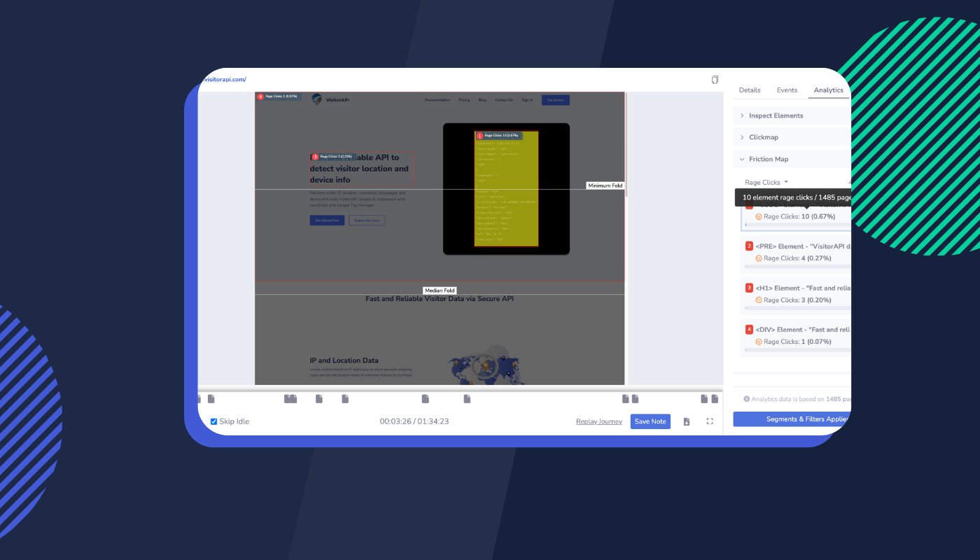This screenshot has width=980, height=560.
Task: Click the frown icon beside Rage Clicks: 3
Action: point(758,300)
